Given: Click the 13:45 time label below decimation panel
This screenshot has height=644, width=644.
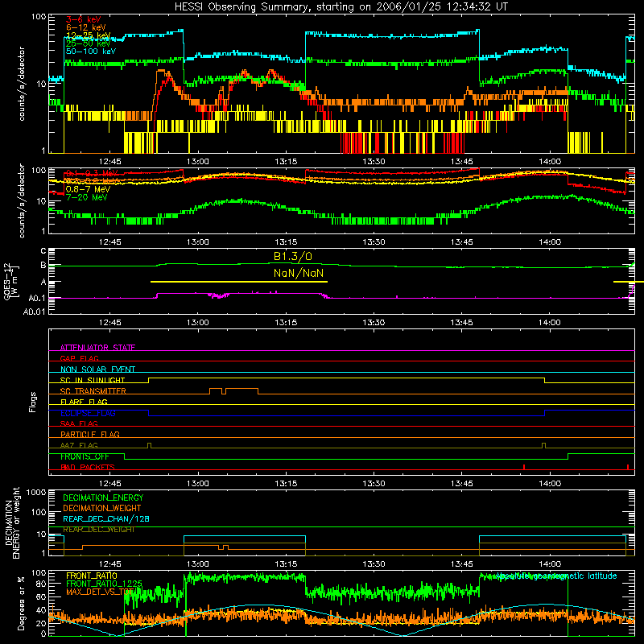Looking at the screenshot, I should (x=461, y=564).
